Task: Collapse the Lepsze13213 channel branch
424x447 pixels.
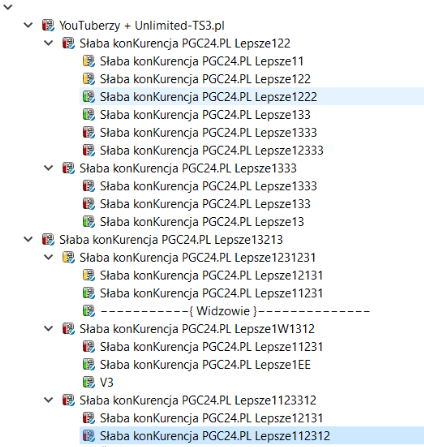Action: [28, 239]
